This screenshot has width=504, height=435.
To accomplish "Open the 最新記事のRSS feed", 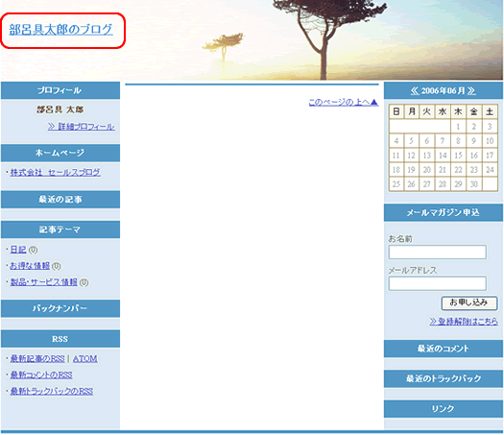I will (37, 358).
